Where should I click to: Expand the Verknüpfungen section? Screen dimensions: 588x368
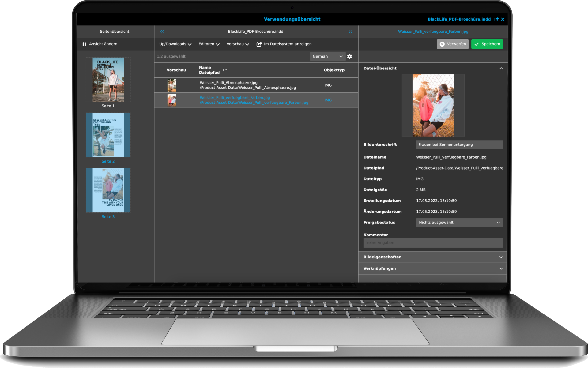click(433, 268)
